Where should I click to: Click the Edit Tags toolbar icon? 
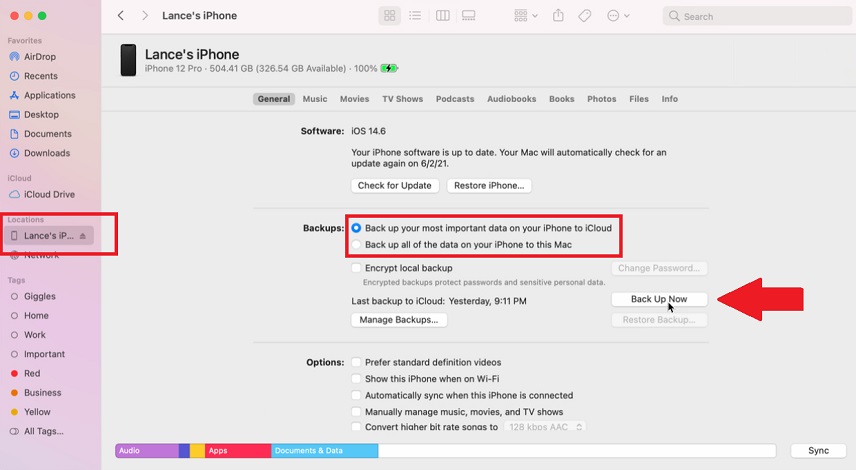click(x=585, y=16)
